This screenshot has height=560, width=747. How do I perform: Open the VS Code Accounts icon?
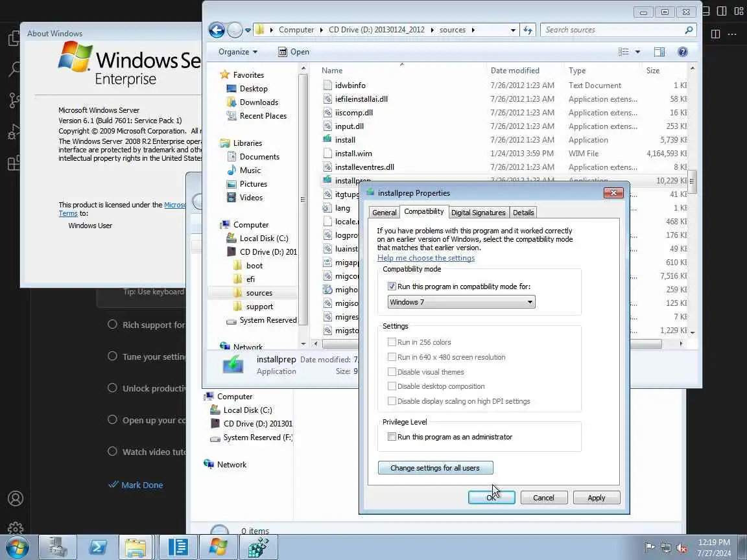point(16,498)
